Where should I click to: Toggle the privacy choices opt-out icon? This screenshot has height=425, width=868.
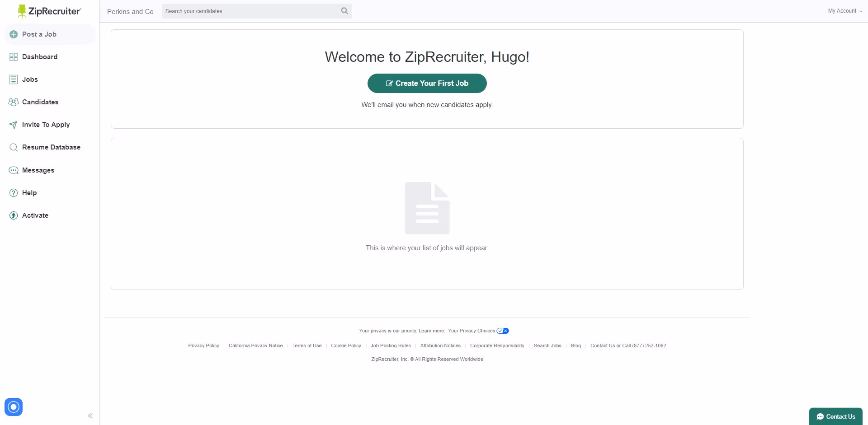point(503,331)
